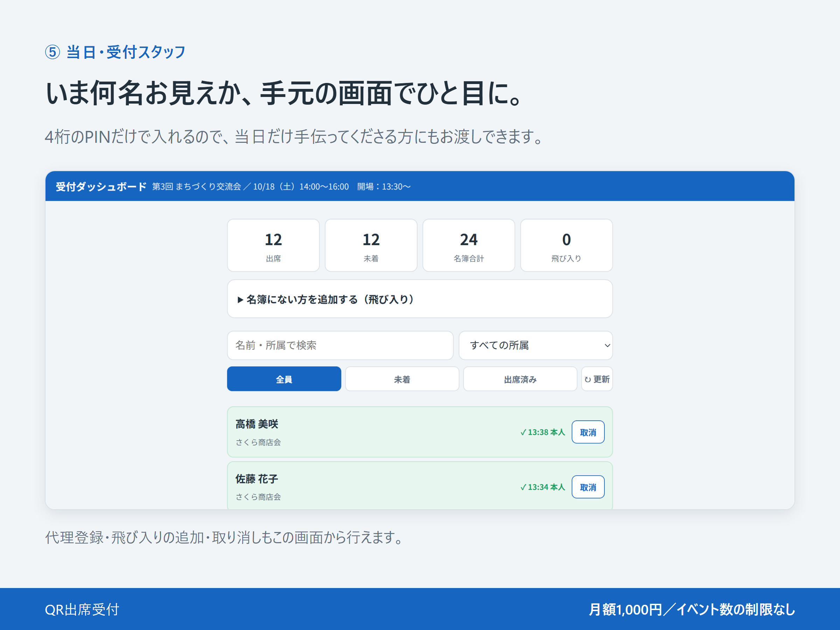Click the circled number ⑤ section icon
The height and width of the screenshot is (630, 840).
(52, 52)
